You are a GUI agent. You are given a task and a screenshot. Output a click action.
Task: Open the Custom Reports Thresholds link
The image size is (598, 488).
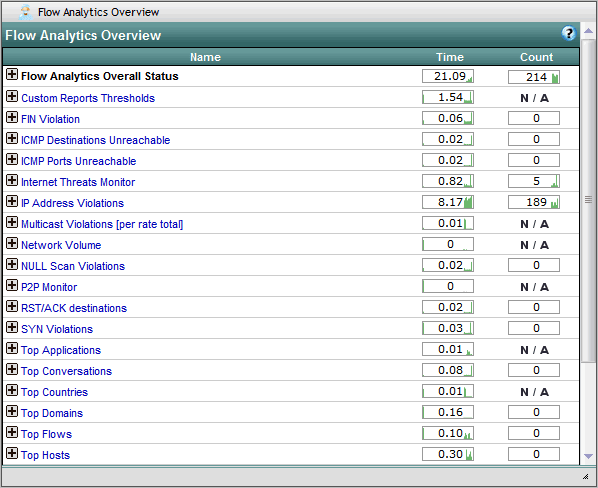[88, 98]
